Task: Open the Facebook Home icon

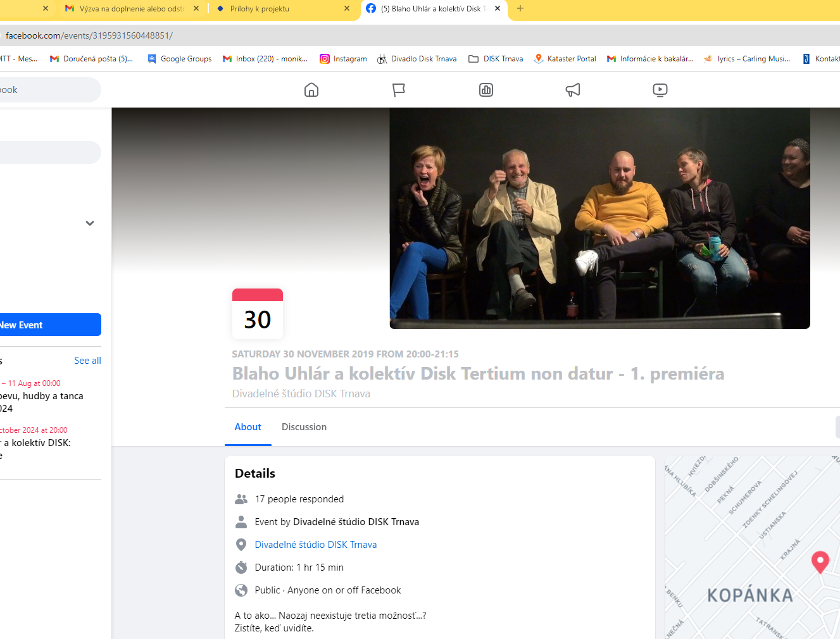Action: point(311,90)
